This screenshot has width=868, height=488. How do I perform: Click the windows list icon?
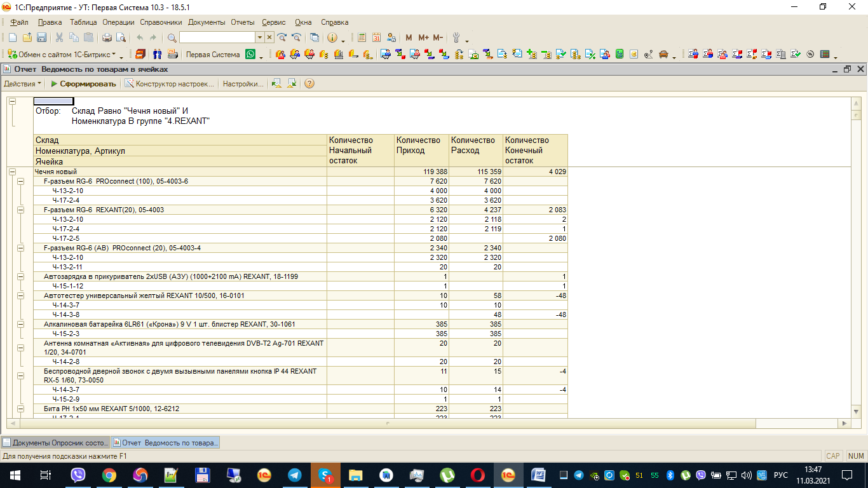[x=315, y=37]
